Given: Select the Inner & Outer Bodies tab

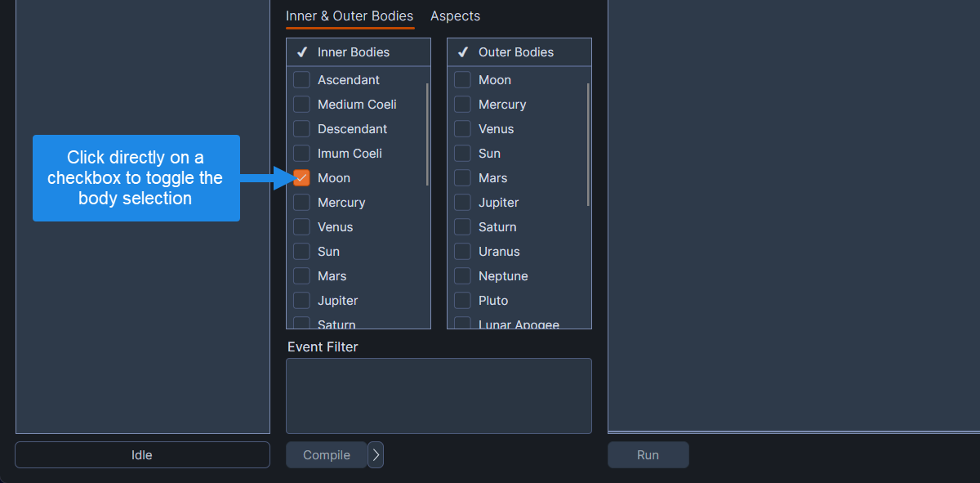Looking at the screenshot, I should 350,16.
